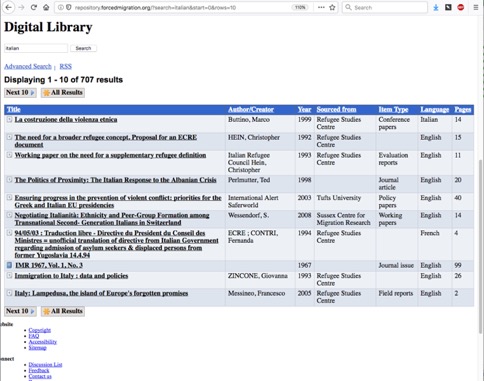Open the Accessibility footer link
Viewport: 484px width, 381px height.
pyautogui.click(x=43, y=342)
